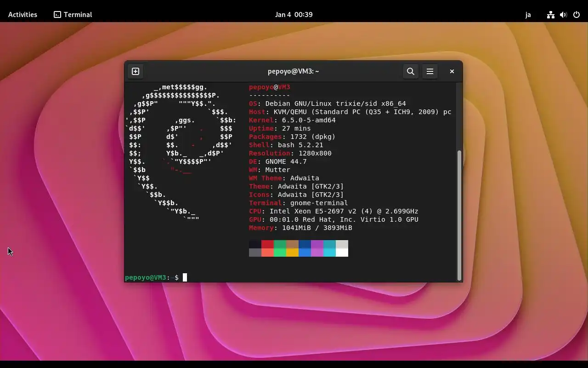588x368 pixels.
Task: Click the 'Shell: bash 5.2.21' line
Action: [x=286, y=145]
